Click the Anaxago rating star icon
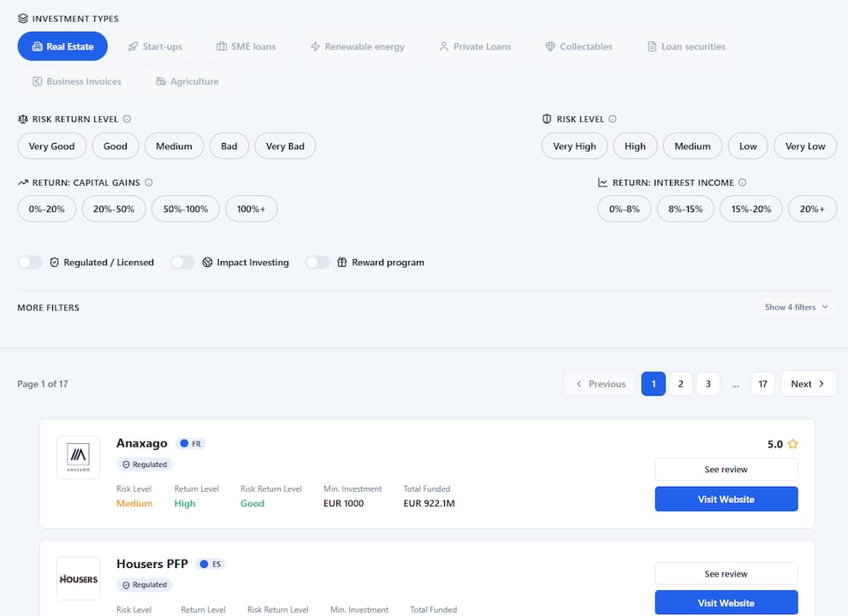The width and height of the screenshot is (848, 616). click(x=793, y=444)
